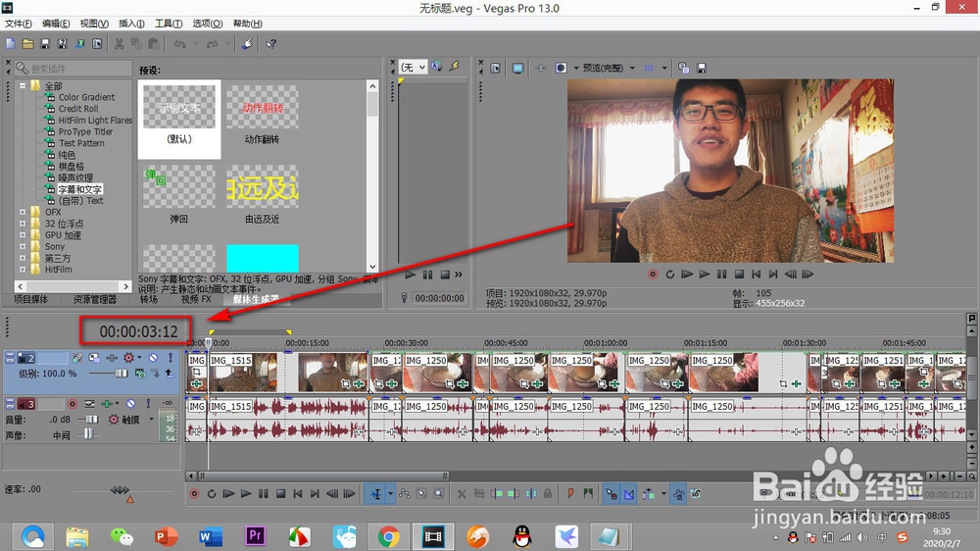Open track motion on video track 2
980x551 pixels.
click(94, 358)
